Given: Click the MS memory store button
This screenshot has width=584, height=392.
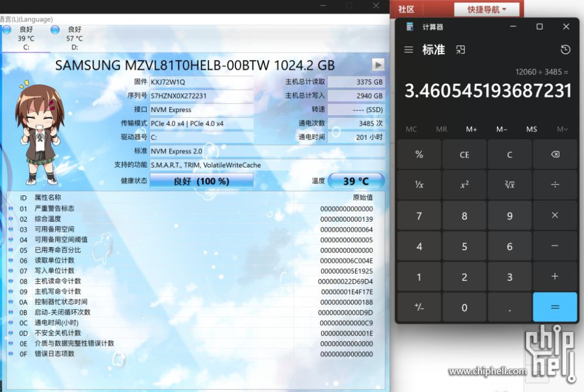Looking at the screenshot, I should coord(532,129).
